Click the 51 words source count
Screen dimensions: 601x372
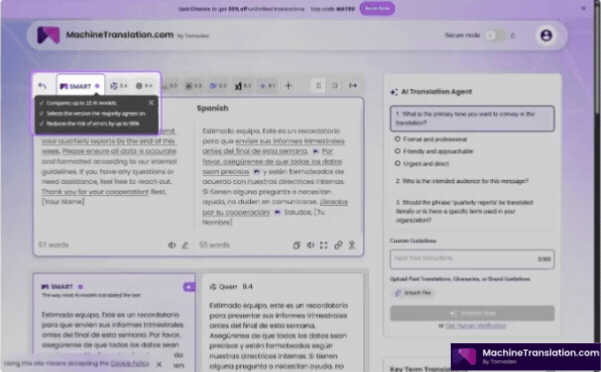coord(53,245)
